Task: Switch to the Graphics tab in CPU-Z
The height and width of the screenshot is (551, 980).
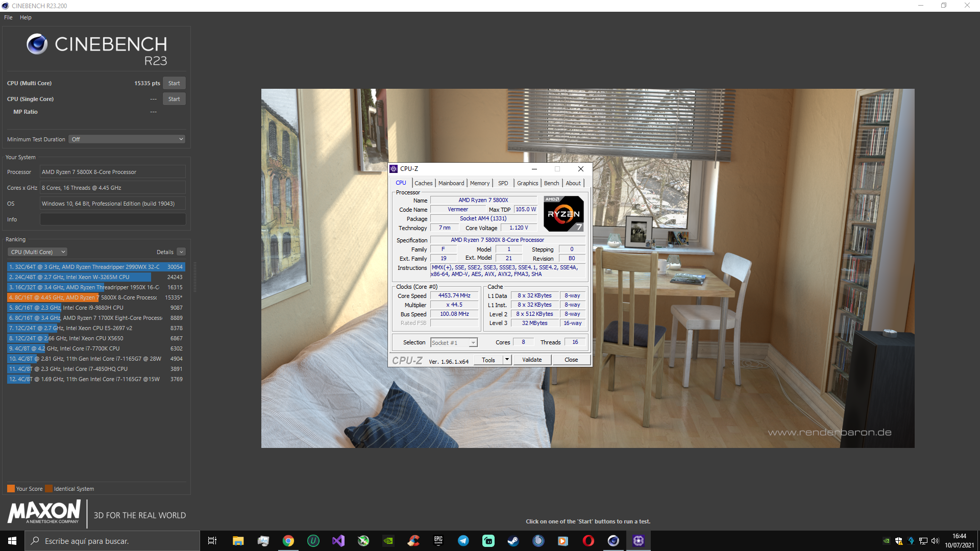Action: [527, 183]
